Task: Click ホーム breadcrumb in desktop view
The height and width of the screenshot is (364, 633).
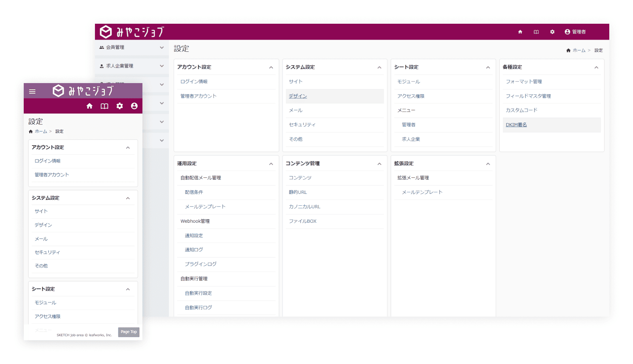Action: (x=579, y=50)
